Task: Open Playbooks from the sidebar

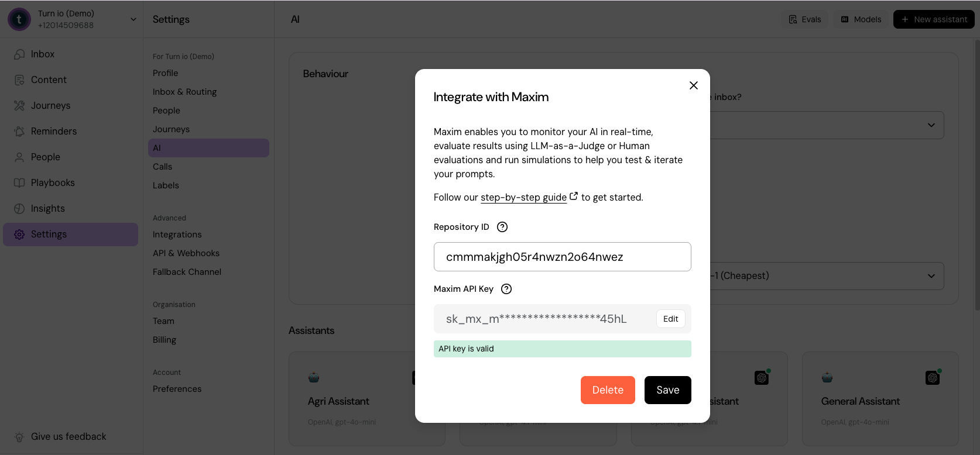Action: (x=53, y=182)
